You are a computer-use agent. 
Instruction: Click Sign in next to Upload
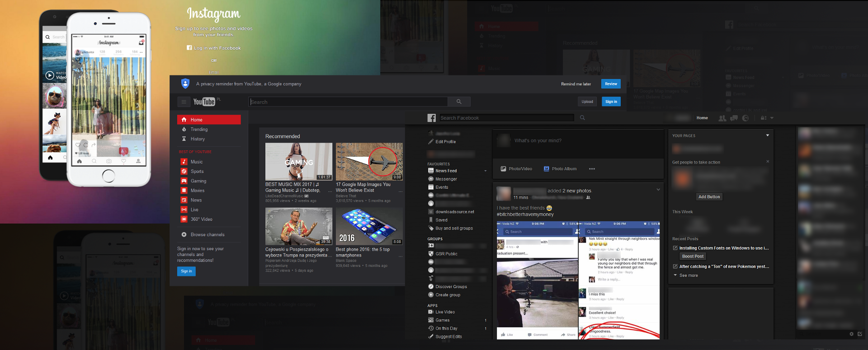pyautogui.click(x=611, y=102)
